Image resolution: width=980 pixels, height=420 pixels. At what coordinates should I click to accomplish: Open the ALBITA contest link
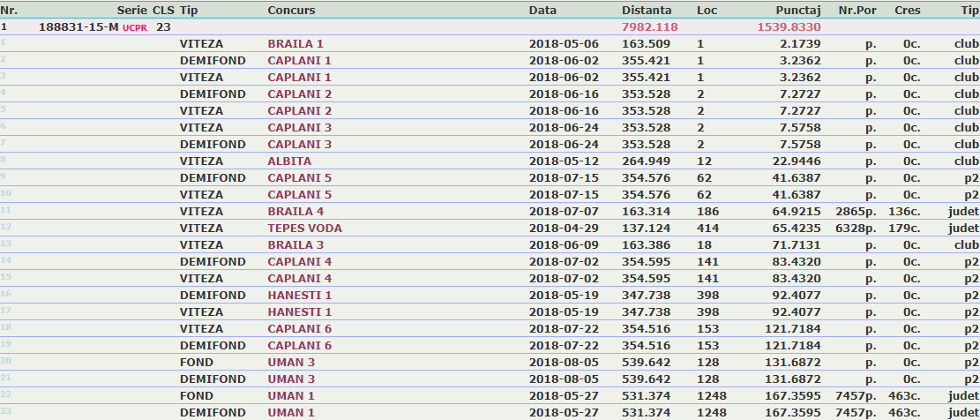point(289,161)
